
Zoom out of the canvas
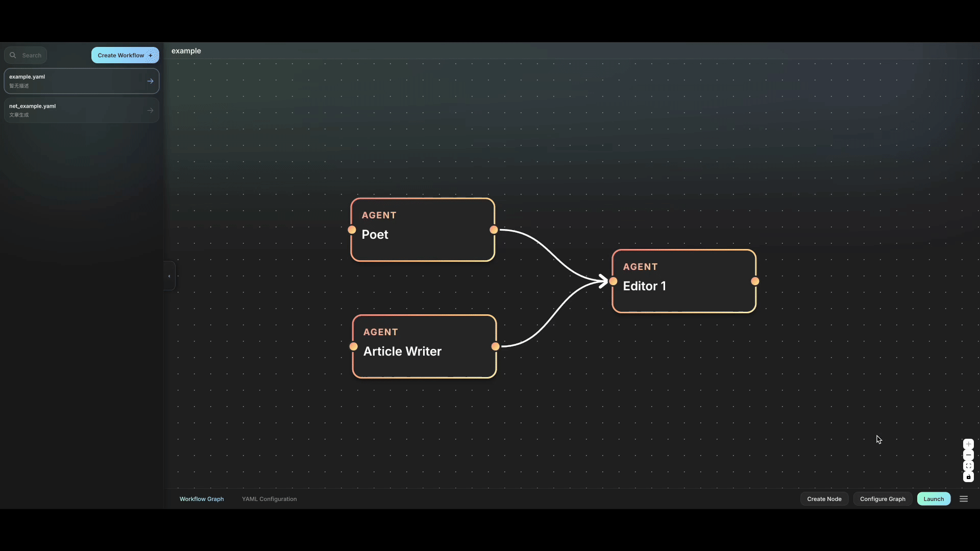pos(968,455)
